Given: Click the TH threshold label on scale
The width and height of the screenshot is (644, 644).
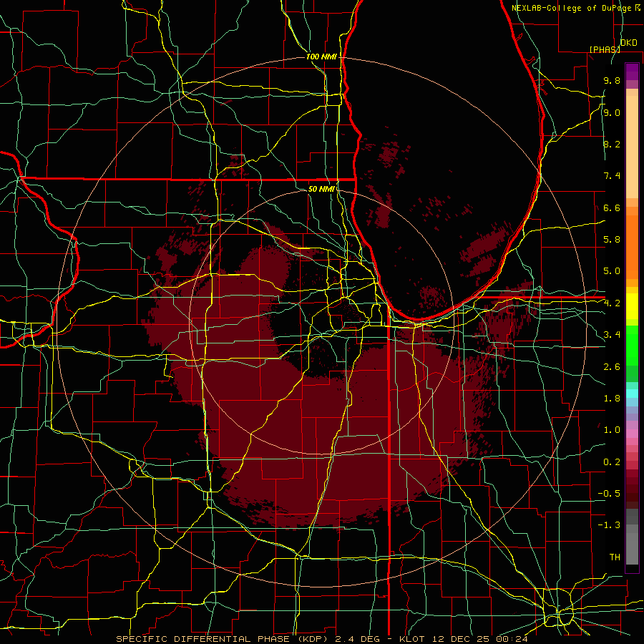Looking at the screenshot, I should pos(615,557).
